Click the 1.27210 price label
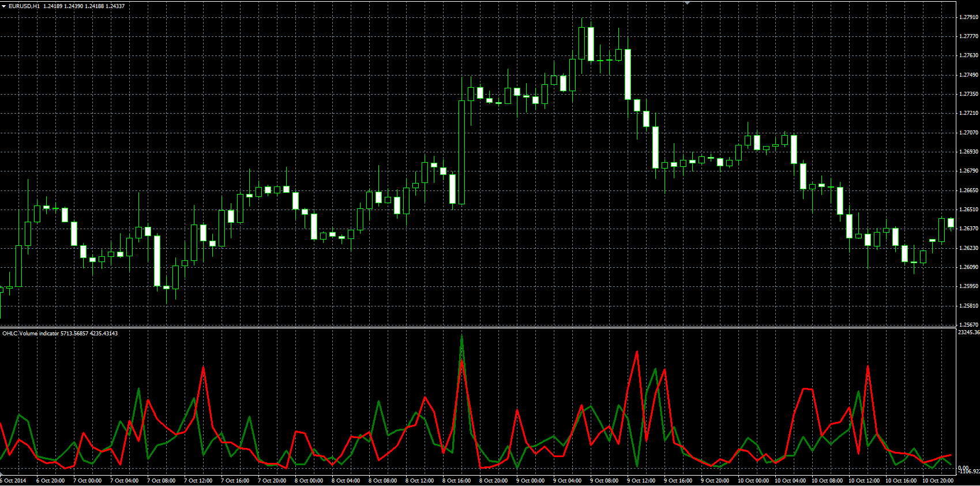Image resolution: width=980 pixels, height=486 pixels. [x=968, y=113]
